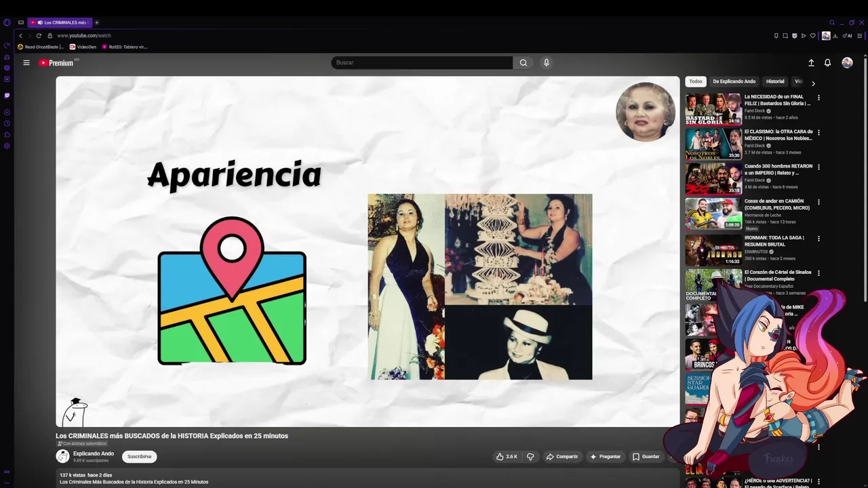This screenshot has width=868, height=488.
Task: Open the IRONMAN saga resumen thumbnail
Action: coord(713,249)
